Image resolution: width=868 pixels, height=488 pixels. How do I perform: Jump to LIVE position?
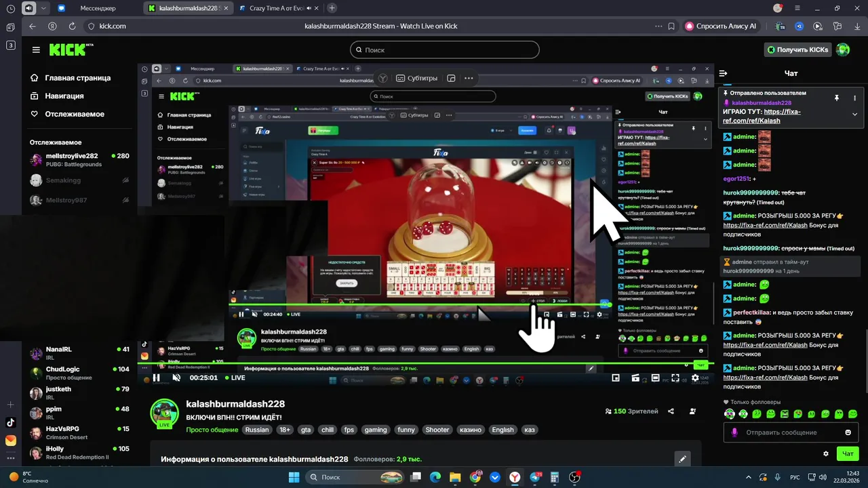pos(235,378)
